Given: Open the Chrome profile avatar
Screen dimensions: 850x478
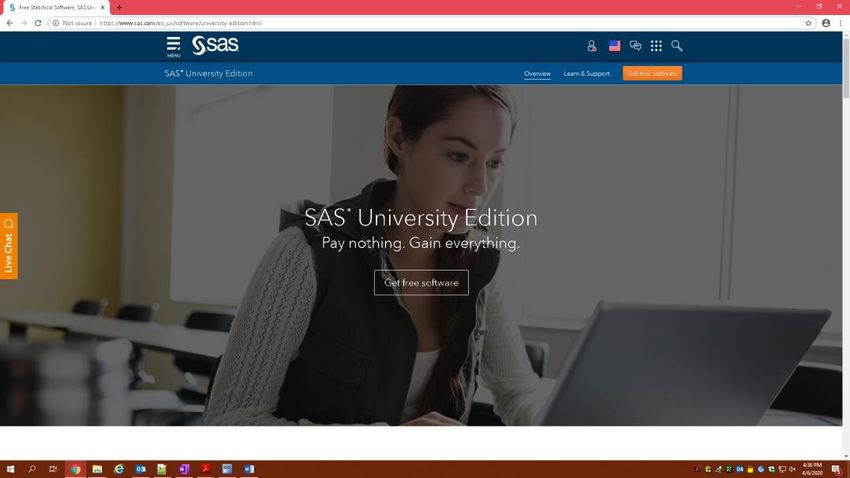Looking at the screenshot, I should pyautogui.click(x=826, y=23).
